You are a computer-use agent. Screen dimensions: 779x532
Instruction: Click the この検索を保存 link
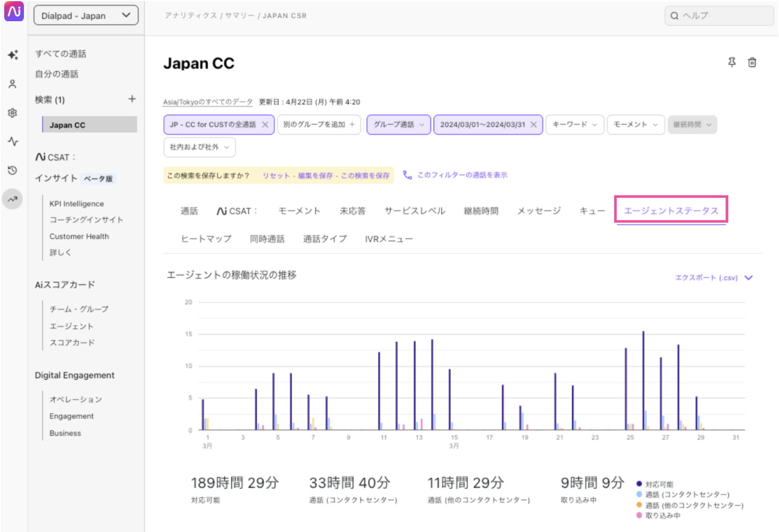[365, 175]
